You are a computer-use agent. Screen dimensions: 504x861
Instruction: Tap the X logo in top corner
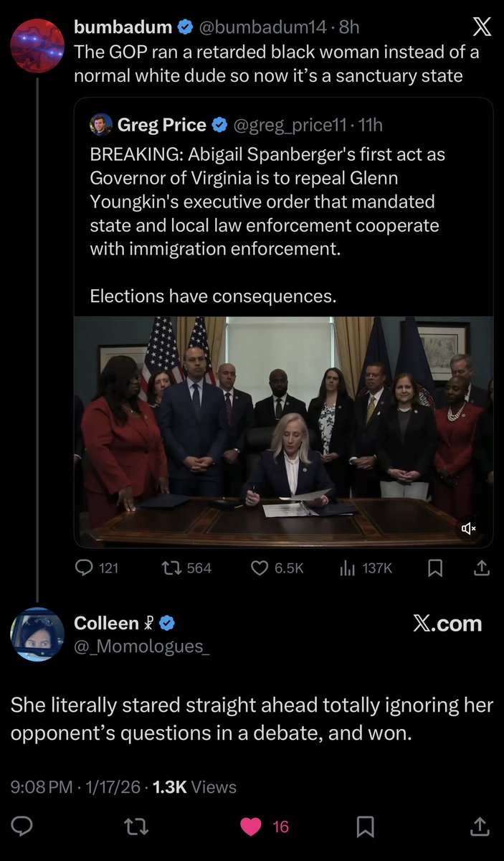coord(482,28)
